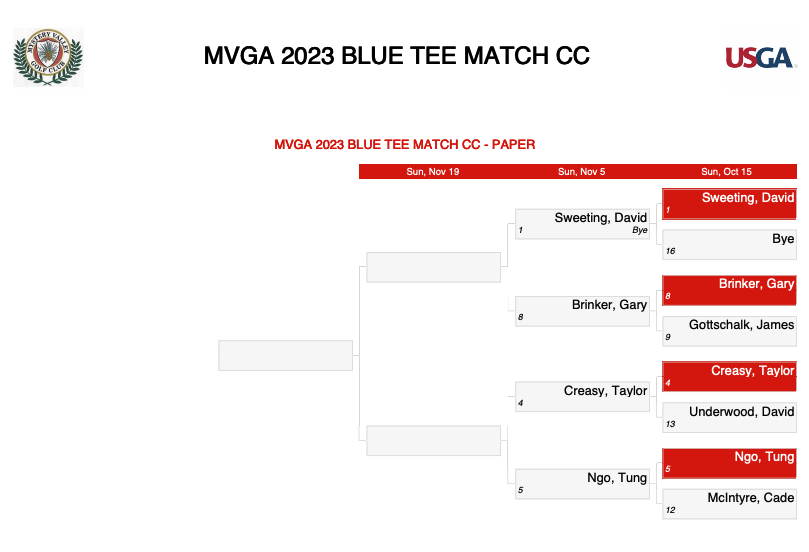This screenshot has height=552, width=809.
Task: Click the empty upper semifinal slot
Action: pyautogui.click(x=433, y=267)
